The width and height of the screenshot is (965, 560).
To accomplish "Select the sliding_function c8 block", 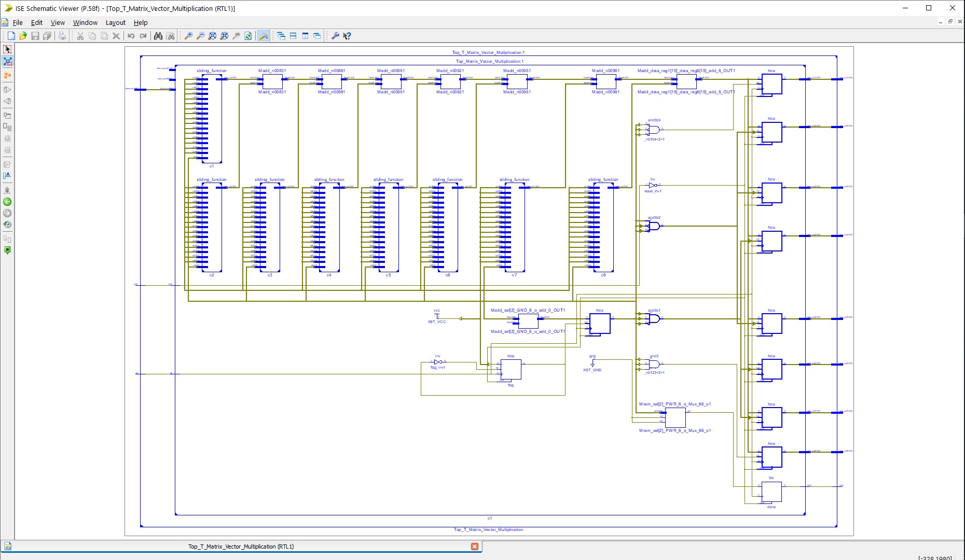I will tap(603, 228).
